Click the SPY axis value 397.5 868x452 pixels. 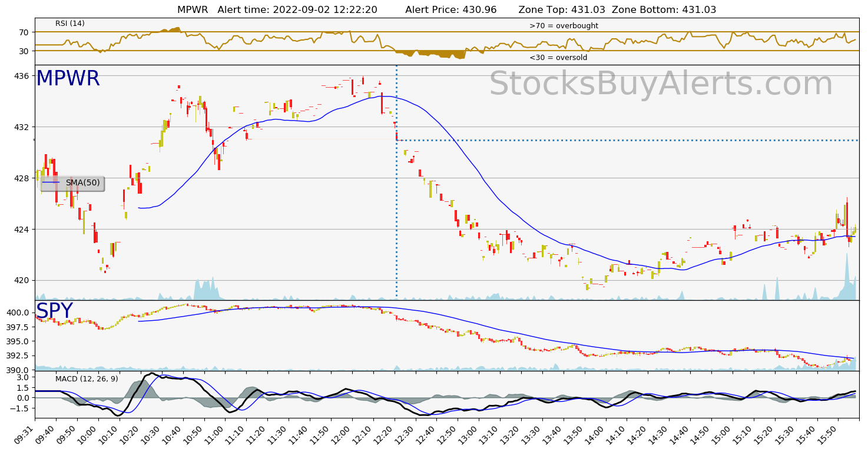[18, 327]
